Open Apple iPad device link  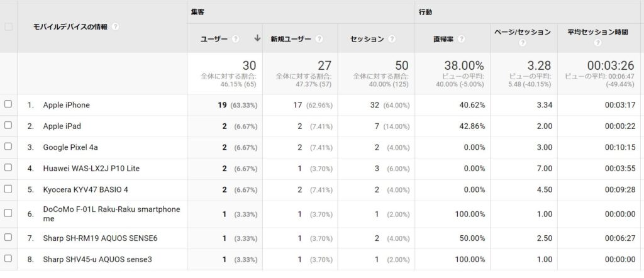point(62,126)
